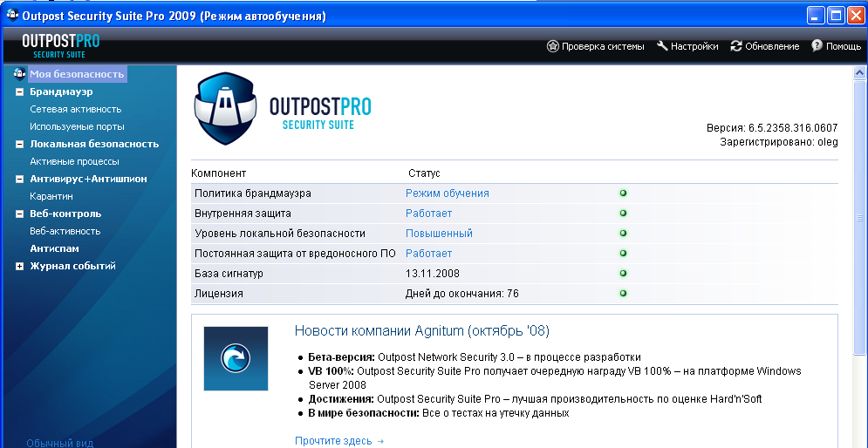Click the Помощь question mark icon
Screen dimensions: 868x448
pyautogui.click(x=817, y=46)
